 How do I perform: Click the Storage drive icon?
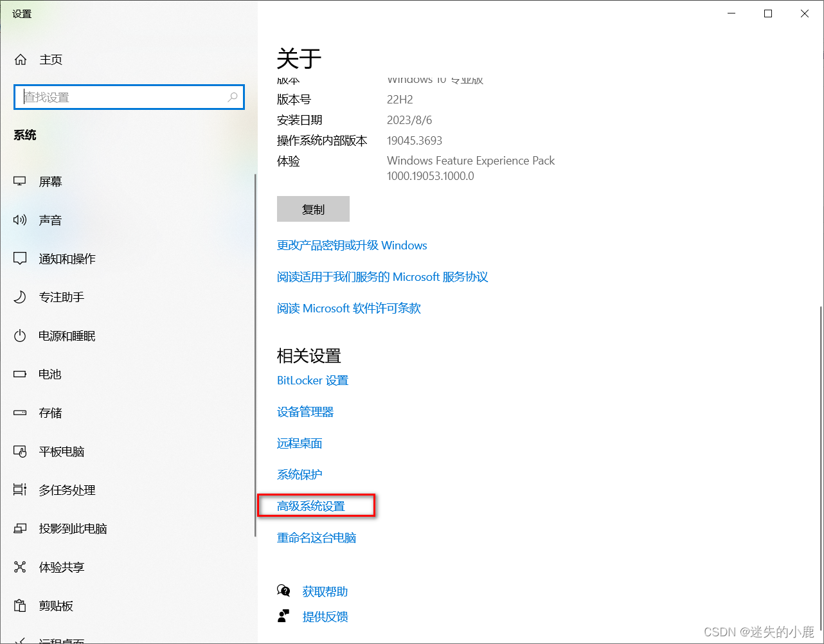(x=20, y=413)
